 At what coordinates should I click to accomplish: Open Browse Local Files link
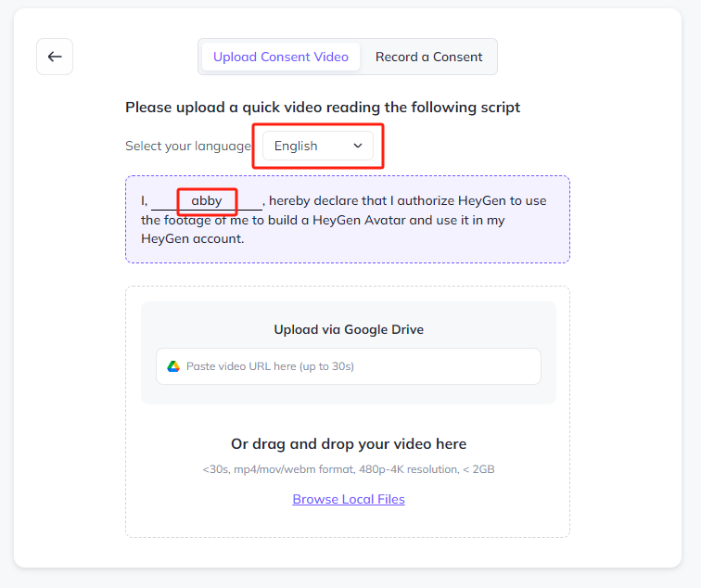(349, 499)
